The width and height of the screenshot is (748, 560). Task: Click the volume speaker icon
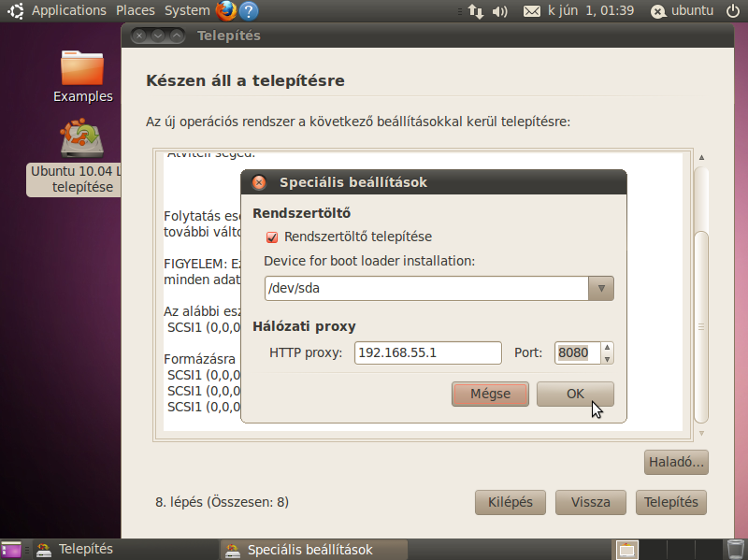point(499,11)
